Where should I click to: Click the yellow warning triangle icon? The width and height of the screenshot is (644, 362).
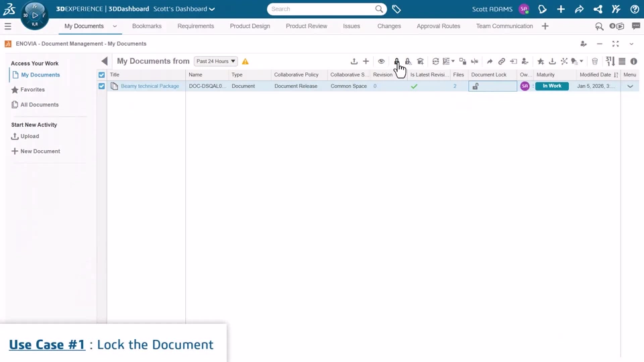(246, 62)
